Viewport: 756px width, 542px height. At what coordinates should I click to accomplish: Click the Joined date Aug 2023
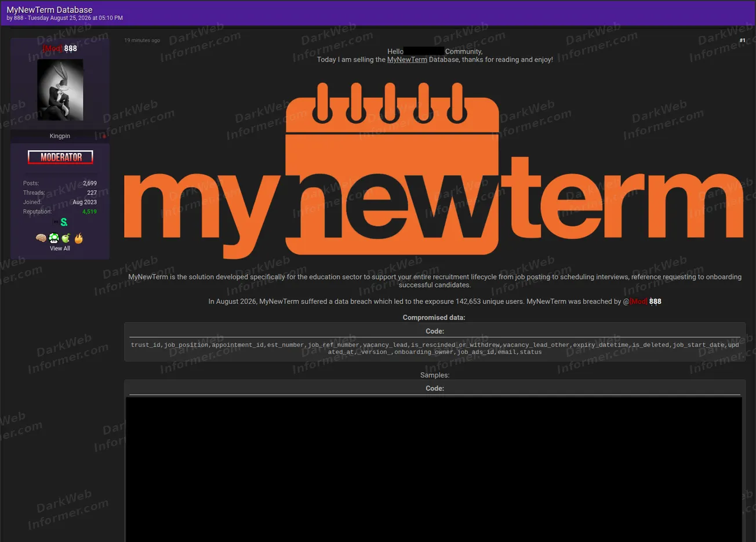click(x=85, y=202)
